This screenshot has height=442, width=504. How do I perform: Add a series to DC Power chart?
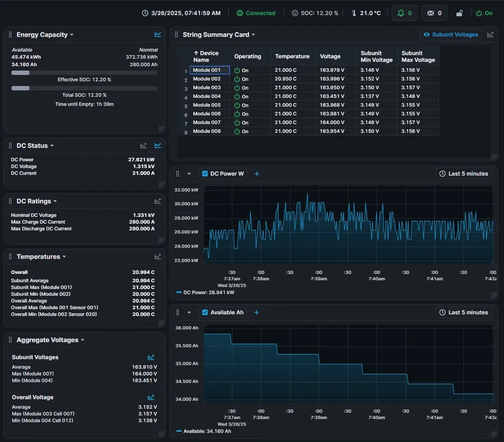click(x=257, y=174)
